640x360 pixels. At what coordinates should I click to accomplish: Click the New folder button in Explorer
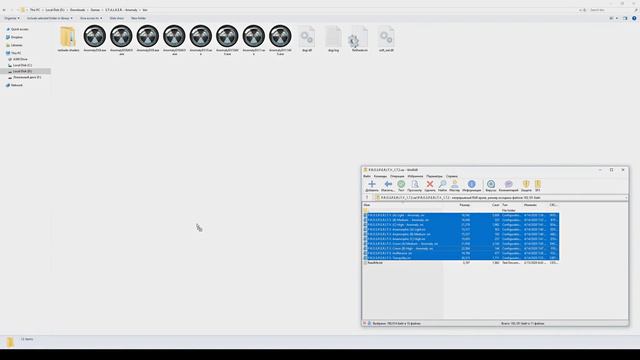(x=138, y=18)
